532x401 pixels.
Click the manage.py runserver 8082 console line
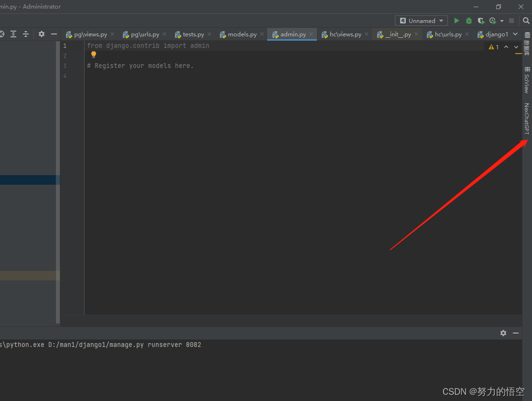click(x=100, y=345)
